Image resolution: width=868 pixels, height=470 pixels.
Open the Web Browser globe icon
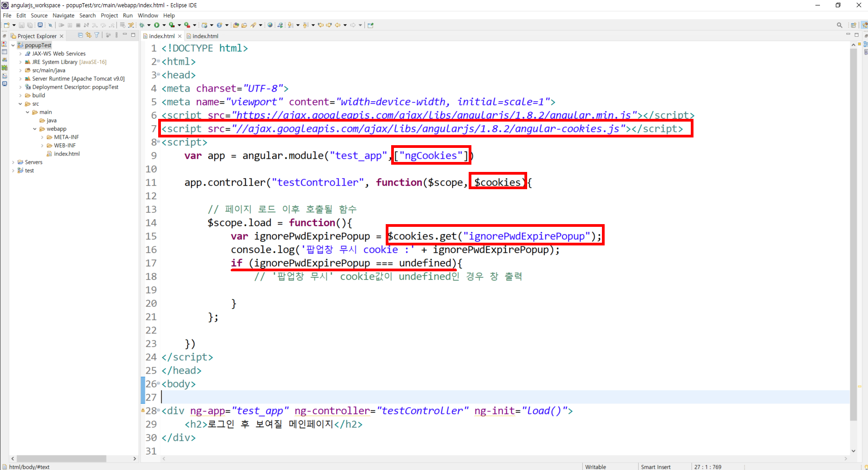click(x=270, y=25)
